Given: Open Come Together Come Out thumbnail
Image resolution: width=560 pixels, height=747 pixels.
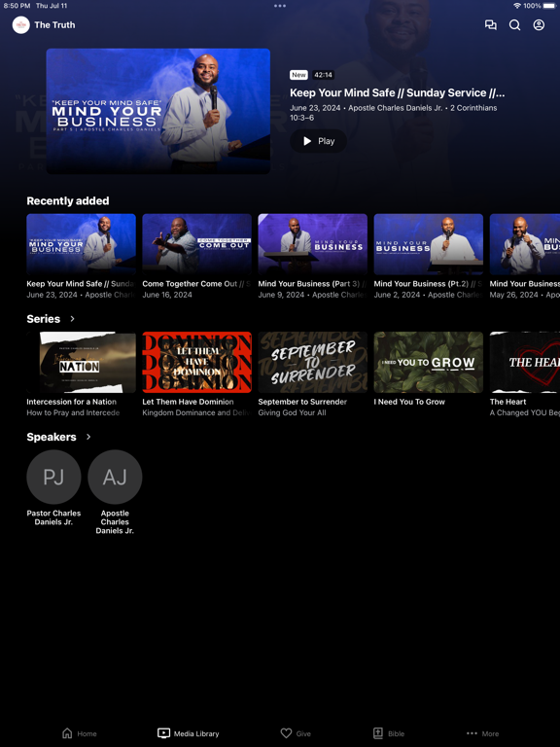Looking at the screenshot, I should coord(196,244).
